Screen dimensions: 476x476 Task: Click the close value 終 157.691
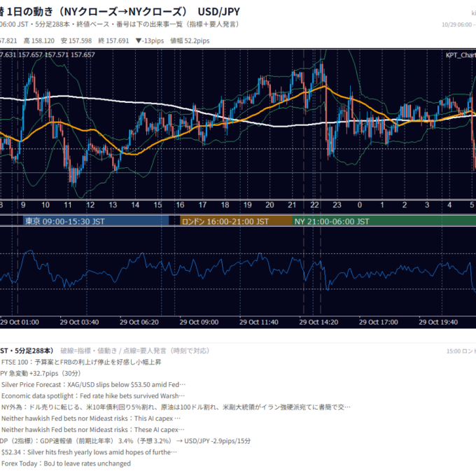pos(113,41)
